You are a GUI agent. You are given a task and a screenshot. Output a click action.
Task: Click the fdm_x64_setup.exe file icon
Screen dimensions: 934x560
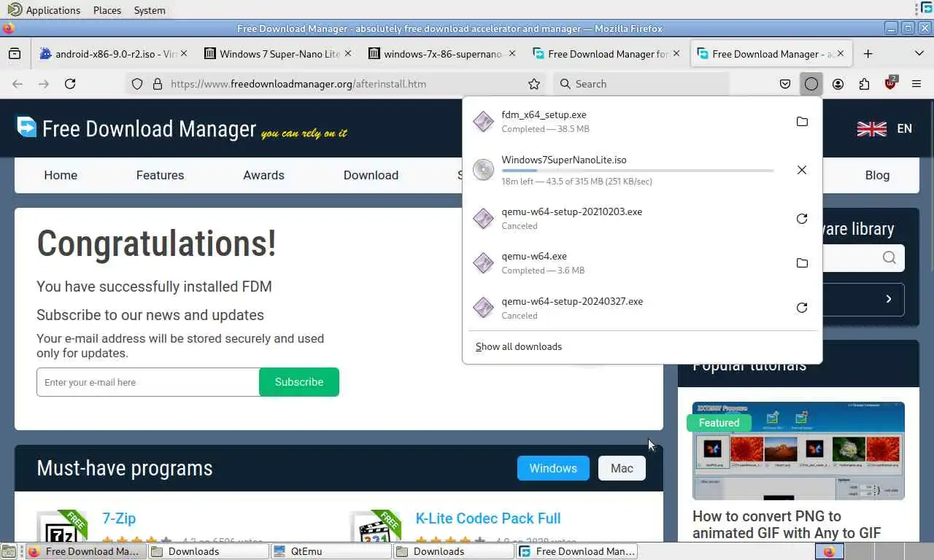(483, 122)
